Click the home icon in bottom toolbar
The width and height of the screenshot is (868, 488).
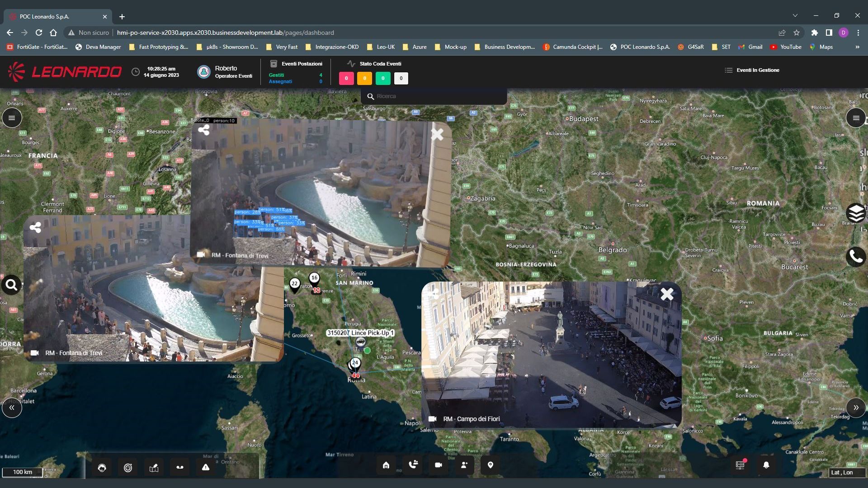(386, 465)
